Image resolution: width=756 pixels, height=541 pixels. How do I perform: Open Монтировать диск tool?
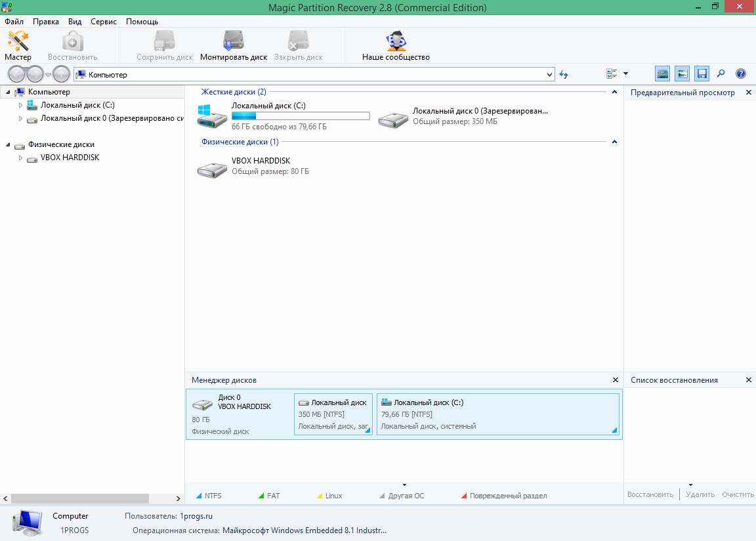pyautogui.click(x=234, y=46)
